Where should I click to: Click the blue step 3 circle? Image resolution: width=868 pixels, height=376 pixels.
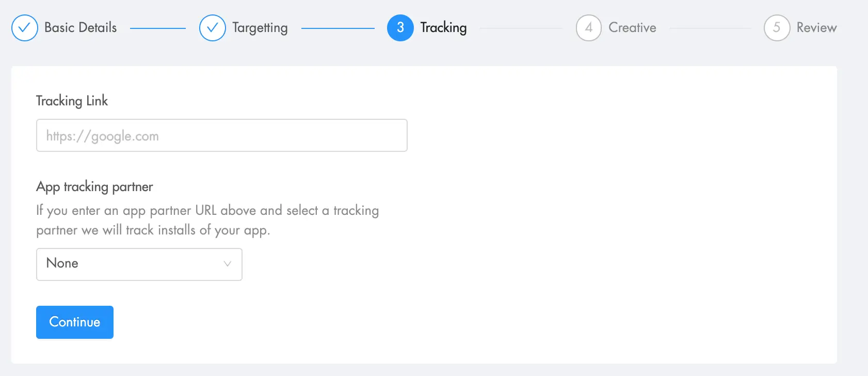coord(400,28)
